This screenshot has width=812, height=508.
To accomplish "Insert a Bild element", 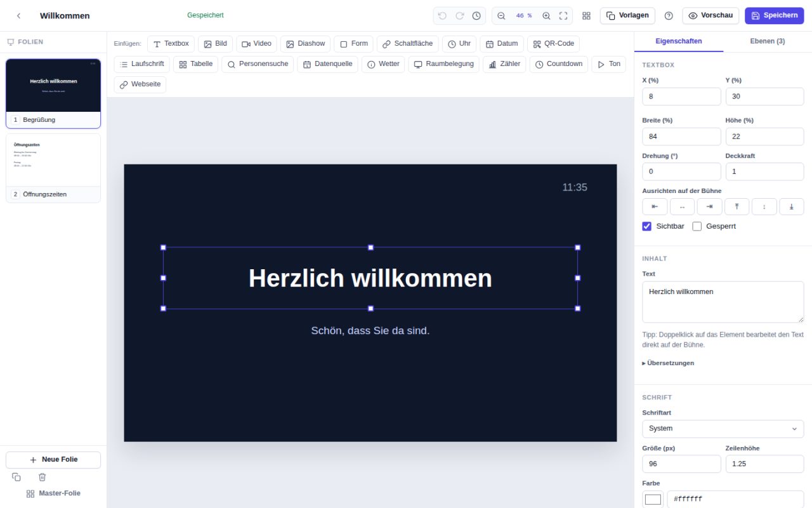I will [x=215, y=44].
